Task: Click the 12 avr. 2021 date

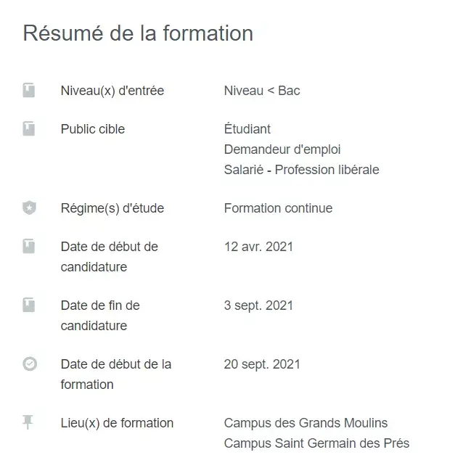Action: coord(258,247)
